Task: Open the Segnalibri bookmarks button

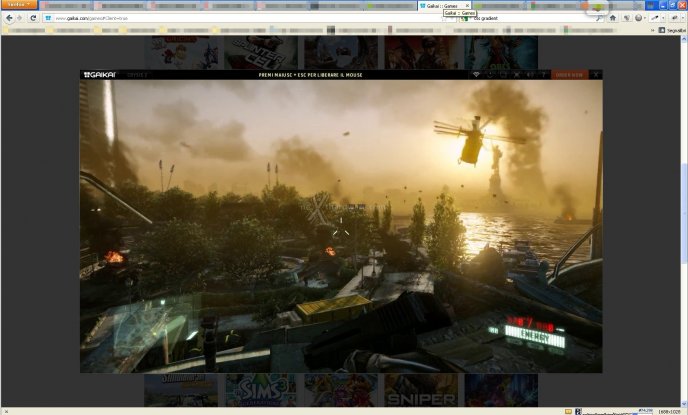Action: pyautogui.click(x=672, y=30)
